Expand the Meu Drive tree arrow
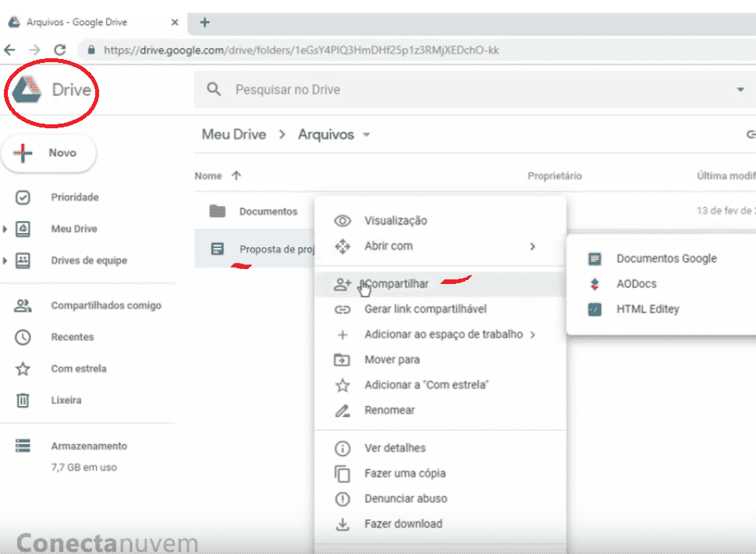The height and width of the screenshot is (554, 756). 5,229
